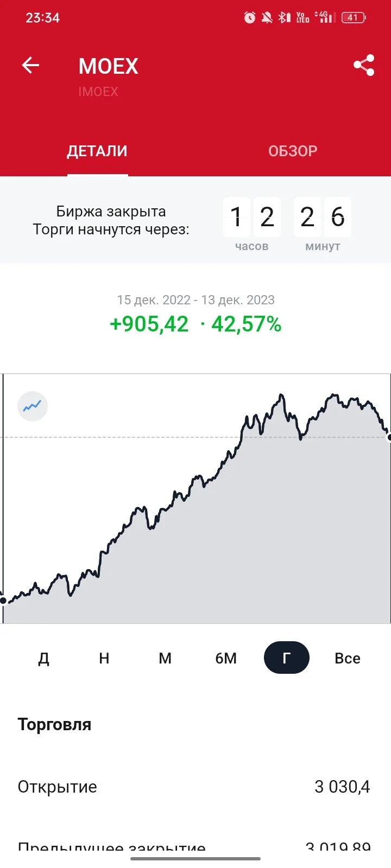Tap the Bluetooth status icon
The height and width of the screenshot is (868, 391).
tap(284, 18)
